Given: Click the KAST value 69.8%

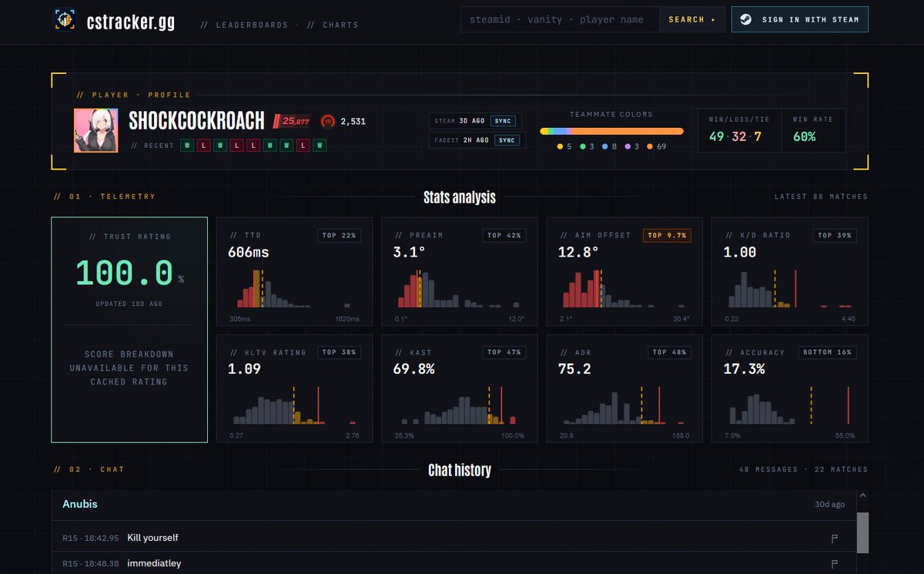Looking at the screenshot, I should tap(413, 369).
